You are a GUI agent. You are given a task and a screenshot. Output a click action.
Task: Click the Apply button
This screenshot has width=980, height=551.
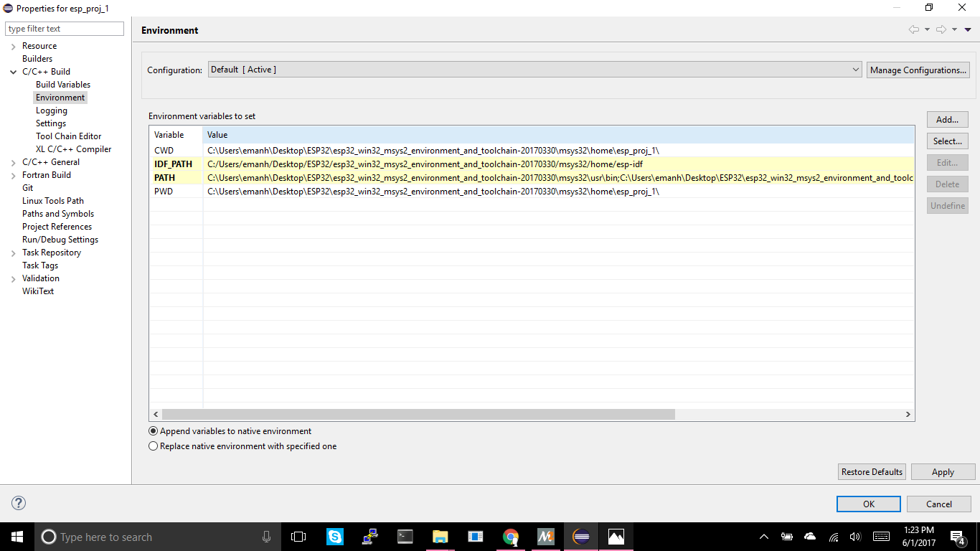coord(943,471)
